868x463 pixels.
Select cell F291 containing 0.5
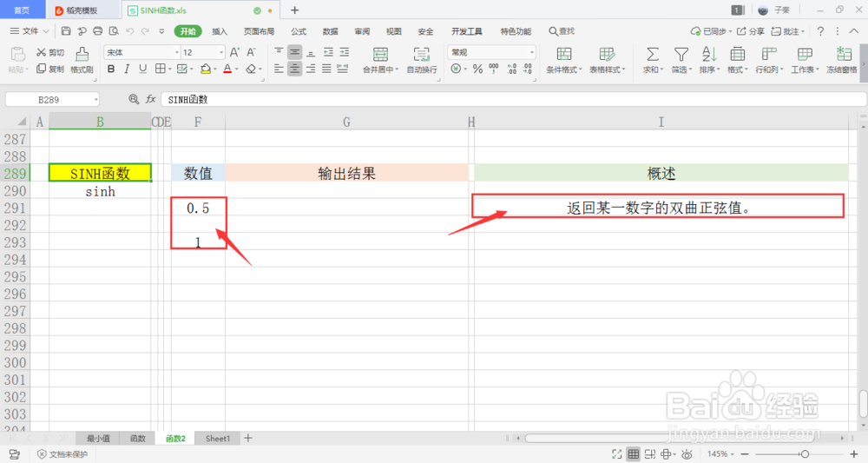198,208
